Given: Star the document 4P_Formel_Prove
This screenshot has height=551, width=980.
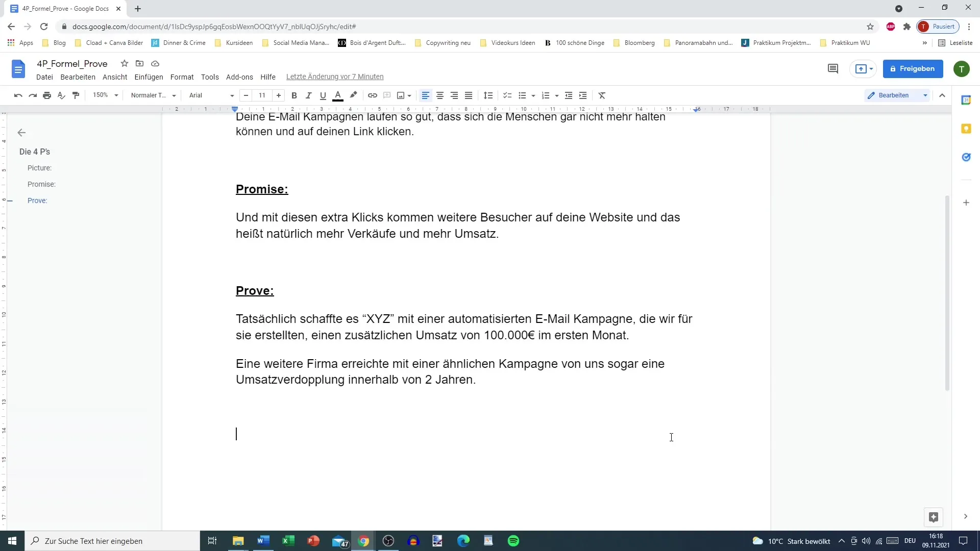Looking at the screenshot, I should click(124, 63).
